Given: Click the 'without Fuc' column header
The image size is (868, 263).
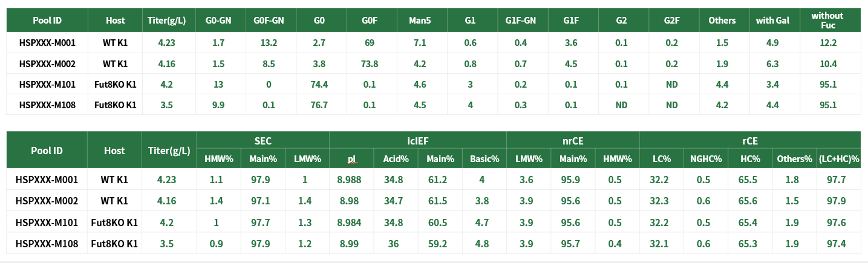Looking at the screenshot, I should (827, 21).
